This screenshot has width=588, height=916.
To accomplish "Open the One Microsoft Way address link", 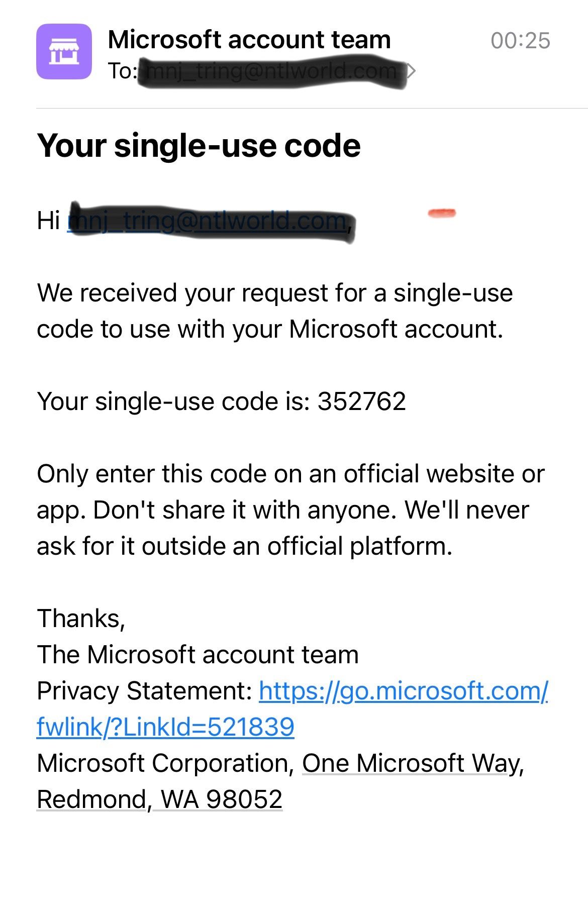I will click(x=412, y=763).
